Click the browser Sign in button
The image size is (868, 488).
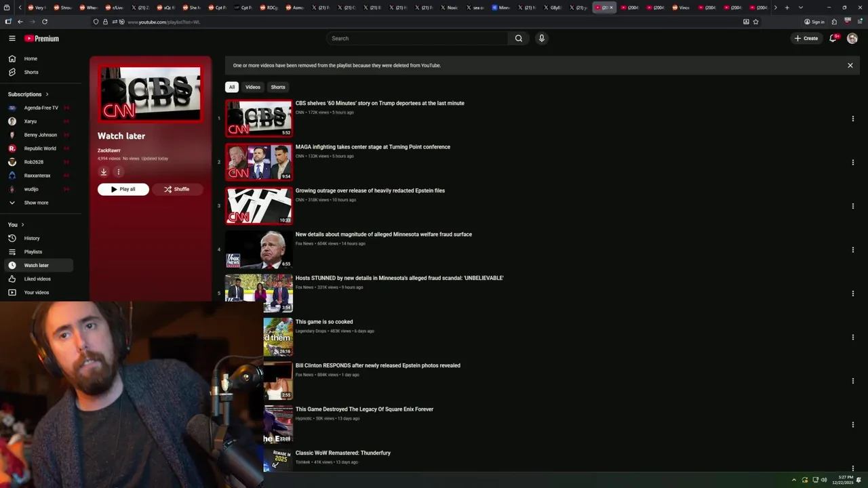tap(814, 22)
